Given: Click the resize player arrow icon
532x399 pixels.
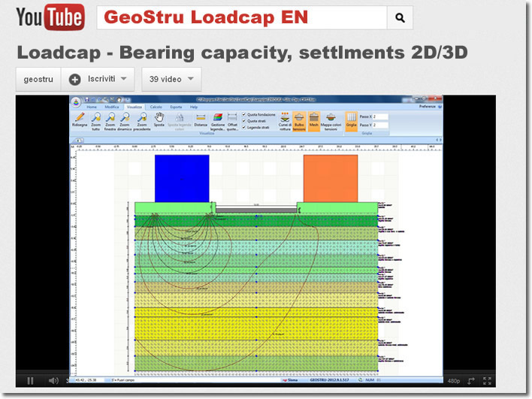Looking at the screenshot, I should click(x=471, y=381).
